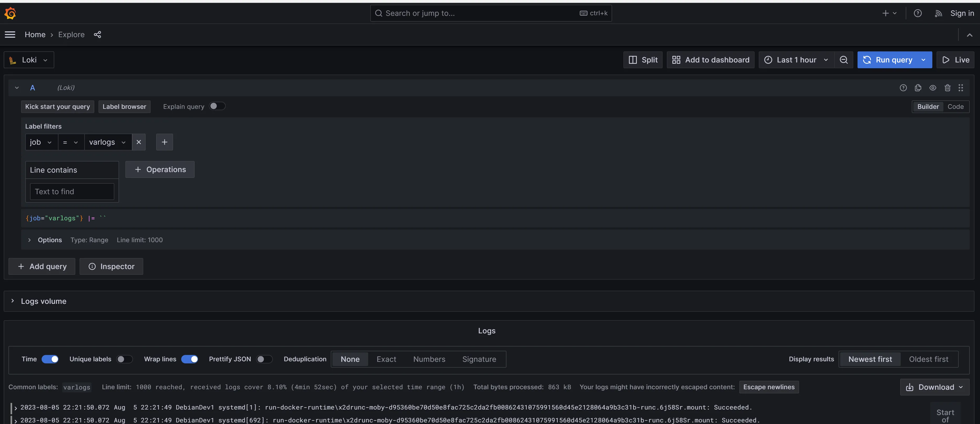Viewport: 980px width, 424px height.
Task: Click the Line limit: 1000 option text
Action: (140, 240)
